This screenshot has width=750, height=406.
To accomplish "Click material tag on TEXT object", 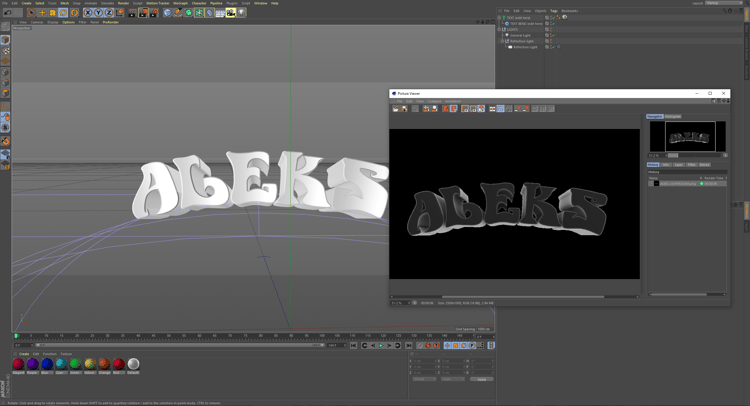I will tap(564, 17).
